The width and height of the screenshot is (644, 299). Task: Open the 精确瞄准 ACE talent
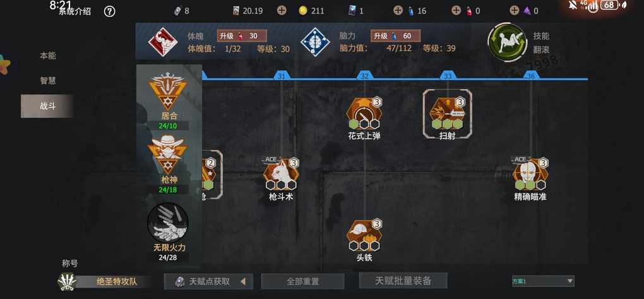pos(530,175)
